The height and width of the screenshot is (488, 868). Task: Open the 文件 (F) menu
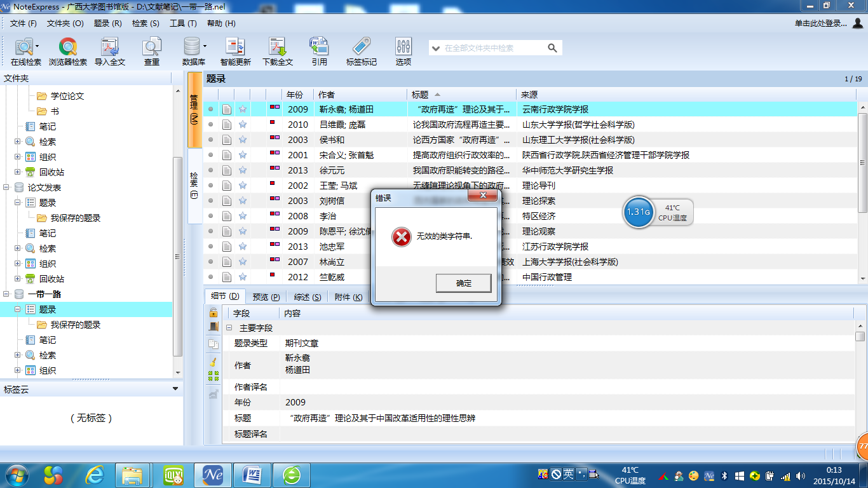coord(24,24)
